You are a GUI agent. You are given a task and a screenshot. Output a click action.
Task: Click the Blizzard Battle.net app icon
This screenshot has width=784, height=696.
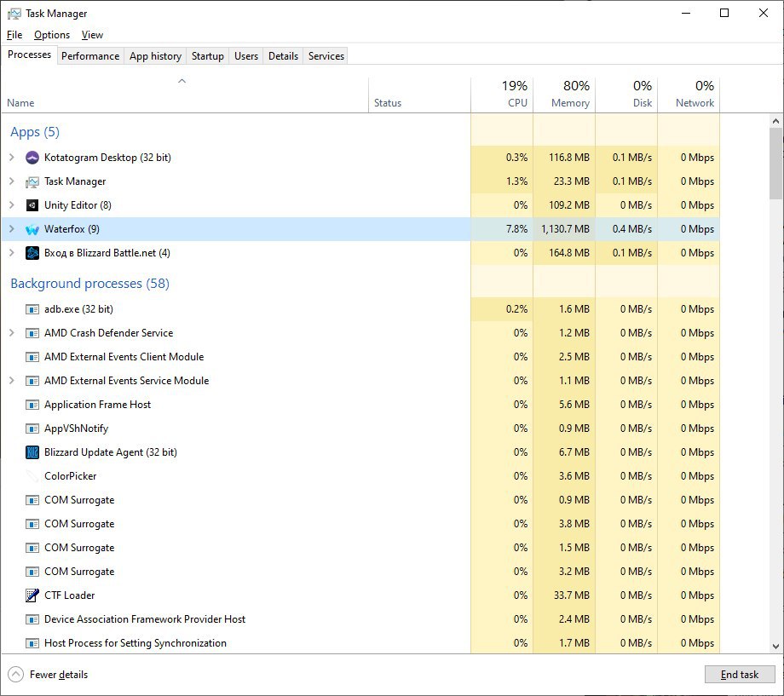(32, 253)
